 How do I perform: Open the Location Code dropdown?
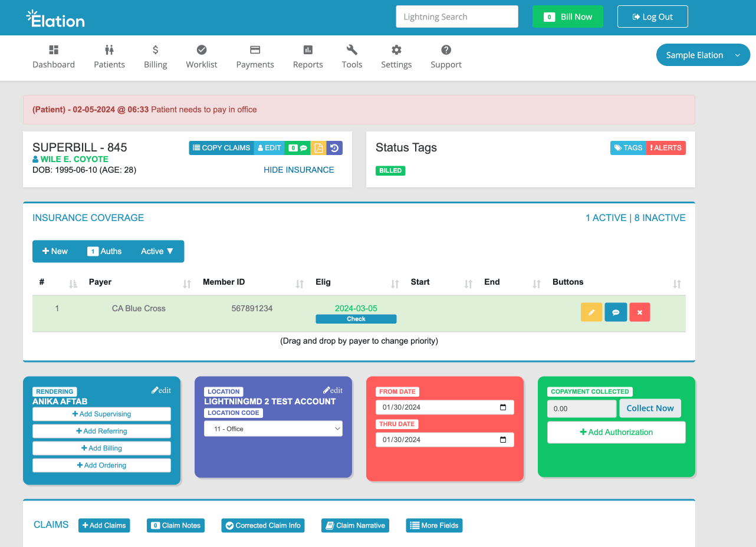pyautogui.click(x=273, y=429)
